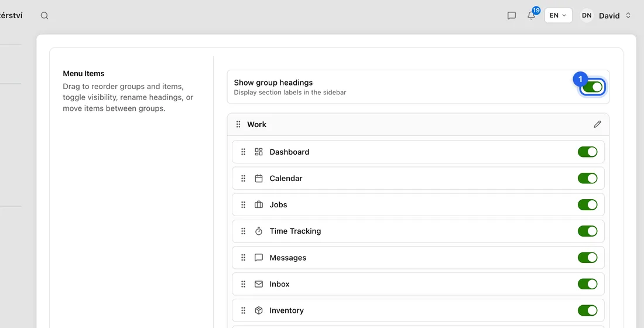
Task: Click the Dashboard item label
Action: [x=289, y=152]
